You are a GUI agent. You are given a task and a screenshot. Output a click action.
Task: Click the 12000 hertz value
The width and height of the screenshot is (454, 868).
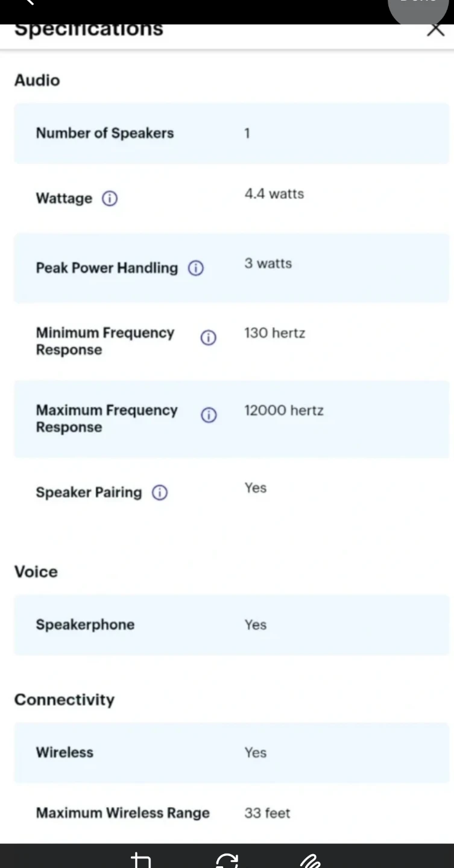[x=284, y=410]
